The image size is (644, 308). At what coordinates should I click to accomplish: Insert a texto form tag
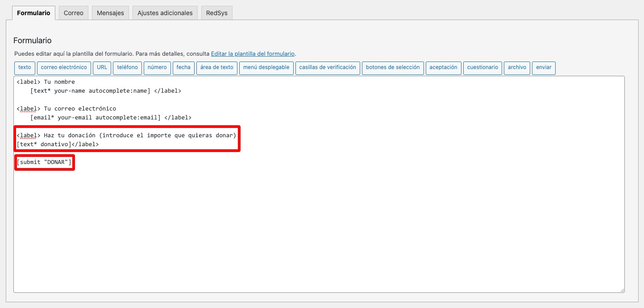(25, 68)
